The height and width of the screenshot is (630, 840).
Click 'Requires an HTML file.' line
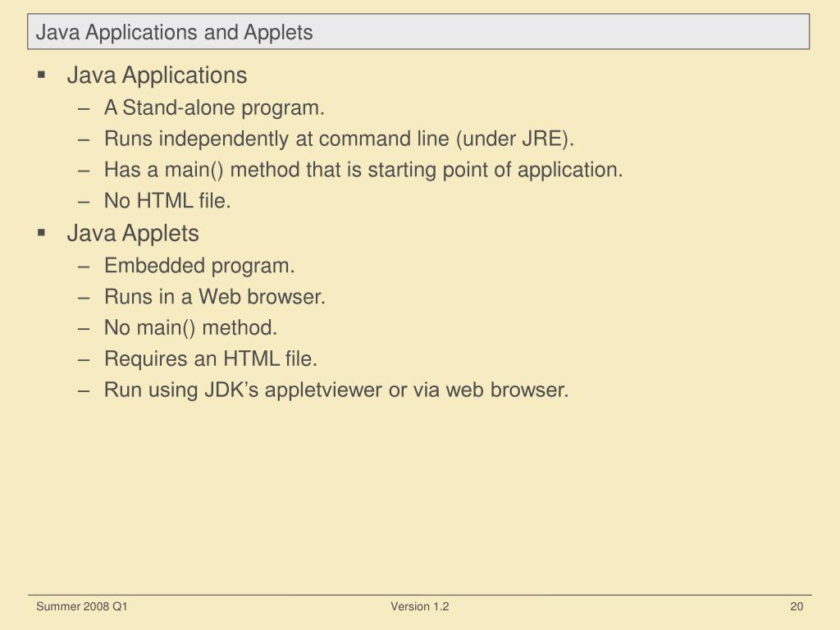pos(211,359)
